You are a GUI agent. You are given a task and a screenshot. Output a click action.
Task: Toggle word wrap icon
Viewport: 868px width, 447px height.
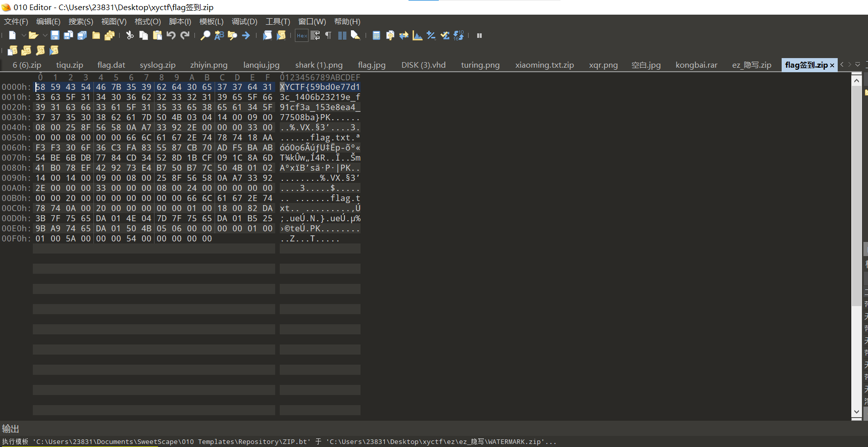315,35
